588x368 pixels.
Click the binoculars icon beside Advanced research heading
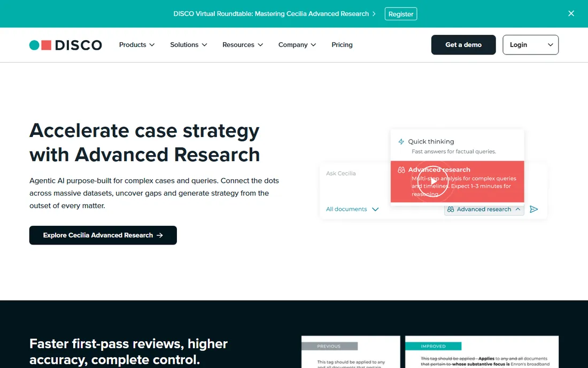pos(401,170)
